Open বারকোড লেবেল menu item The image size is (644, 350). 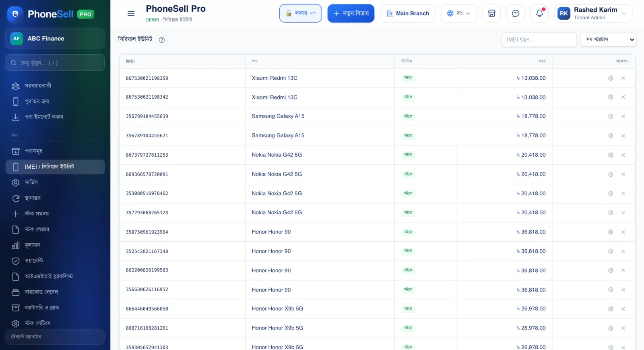(55, 292)
